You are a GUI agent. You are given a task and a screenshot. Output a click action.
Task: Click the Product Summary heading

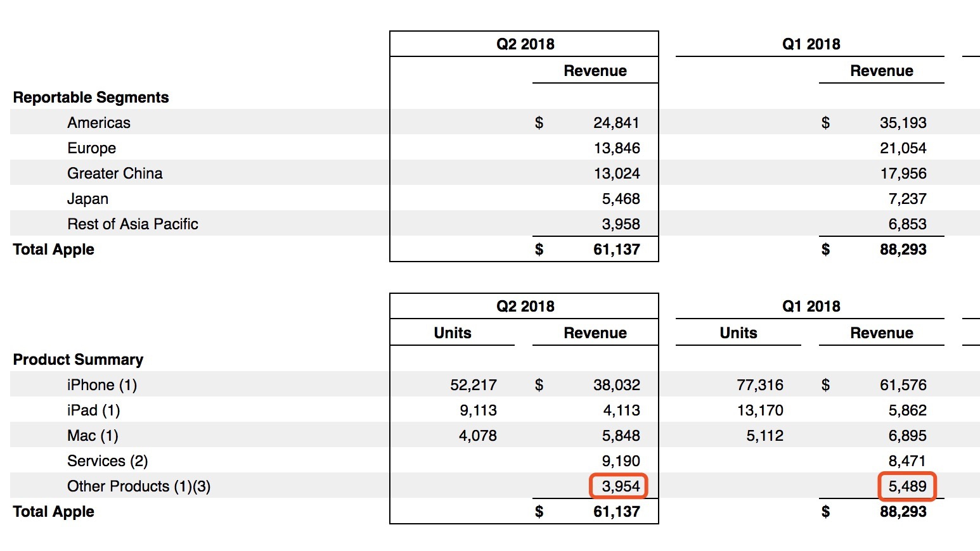[78, 360]
